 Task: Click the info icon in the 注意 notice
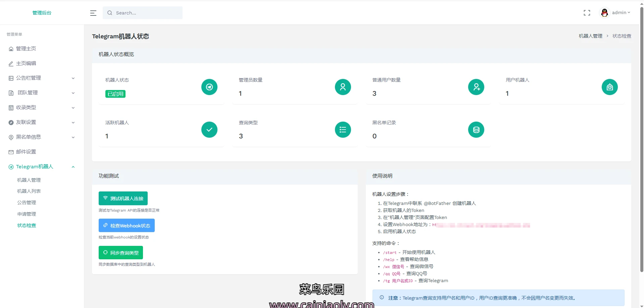(x=382, y=297)
